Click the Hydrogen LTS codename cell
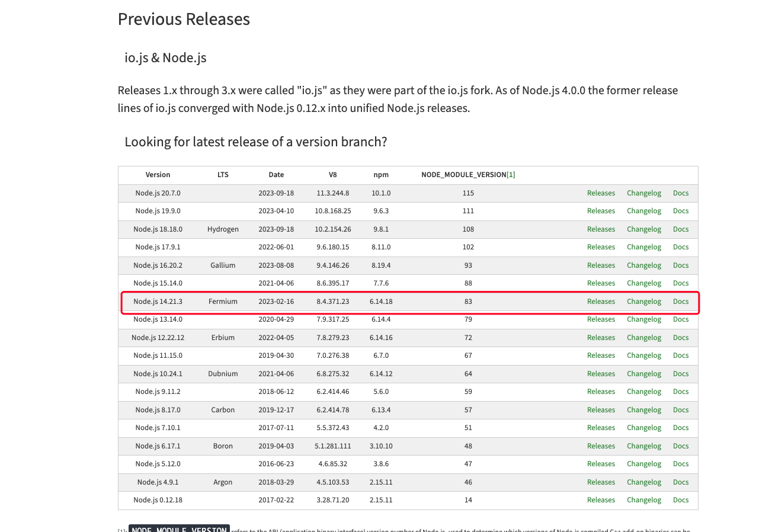Image resolution: width=772 pixels, height=532 pixels. tap(223, 229)
